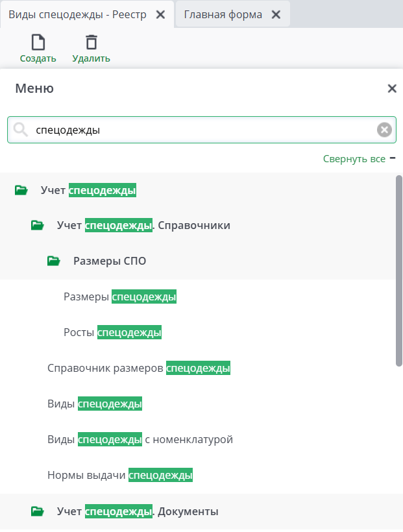Open Виды спецодежды с номенклатурой
This screenshot has width=403, height=532.
(x=141, y=439)
